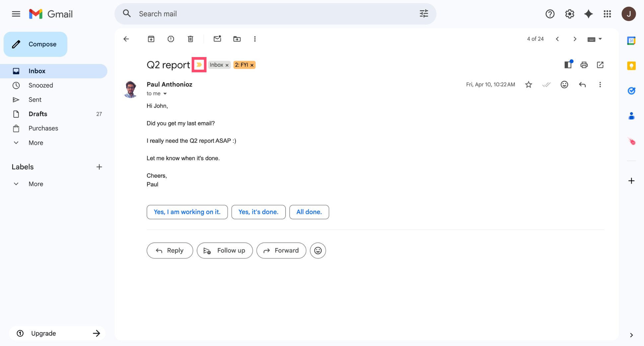Open the Support help icon
The image size is (644, 346).
tap(550, 14)
